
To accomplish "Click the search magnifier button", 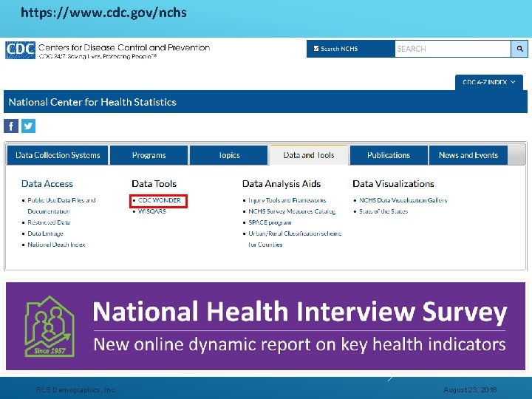I will (x=519, y=49).
